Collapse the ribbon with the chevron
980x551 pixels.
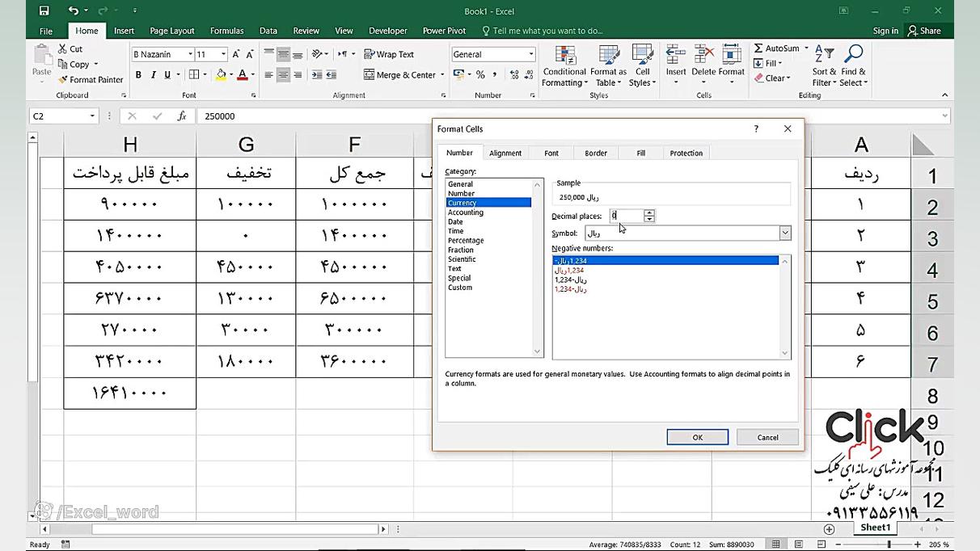tap(944, 95)
